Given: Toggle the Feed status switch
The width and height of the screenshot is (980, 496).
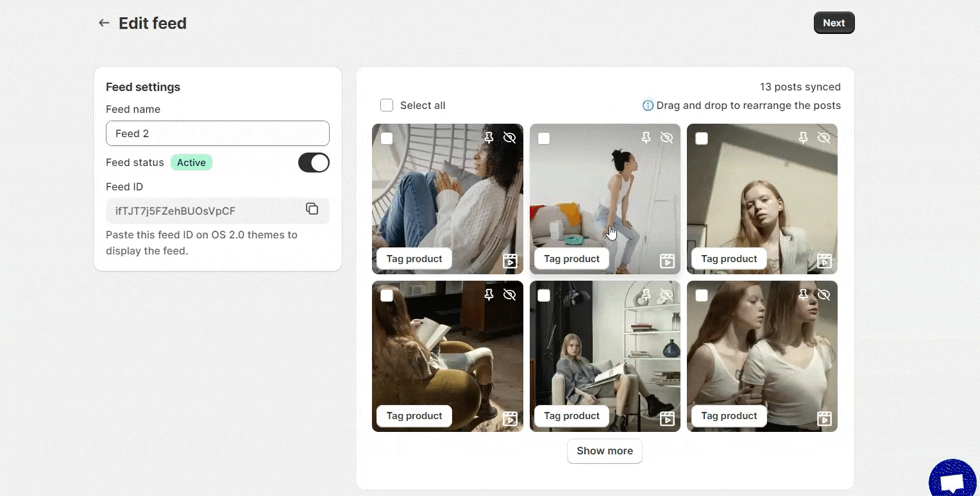Looking at the screenshot, I should 314,163.
